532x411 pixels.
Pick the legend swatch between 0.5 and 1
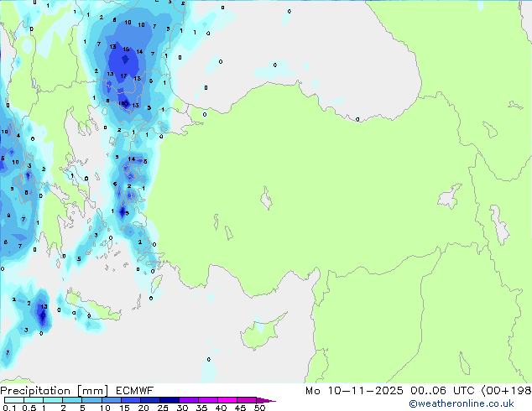[x=34, y=400]
